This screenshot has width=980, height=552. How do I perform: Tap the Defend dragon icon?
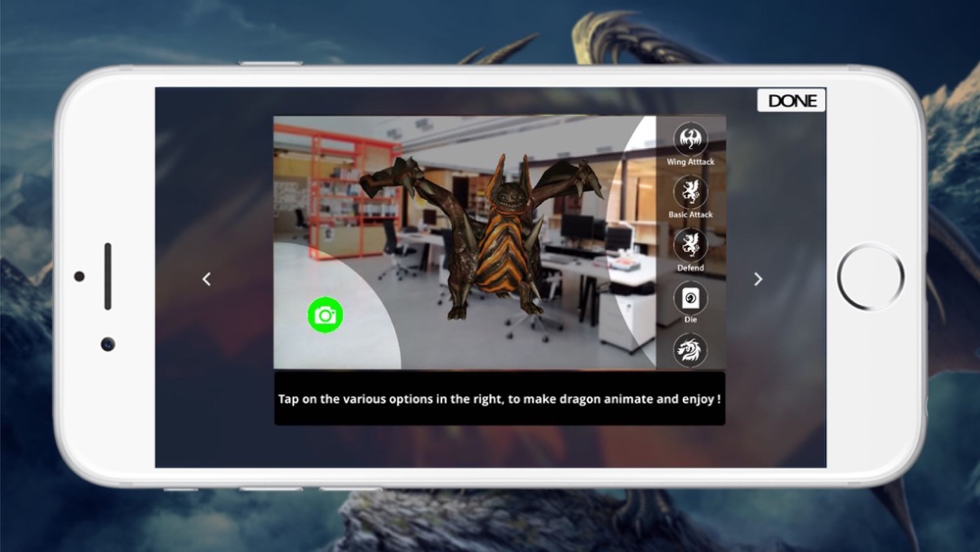(690, 244)
